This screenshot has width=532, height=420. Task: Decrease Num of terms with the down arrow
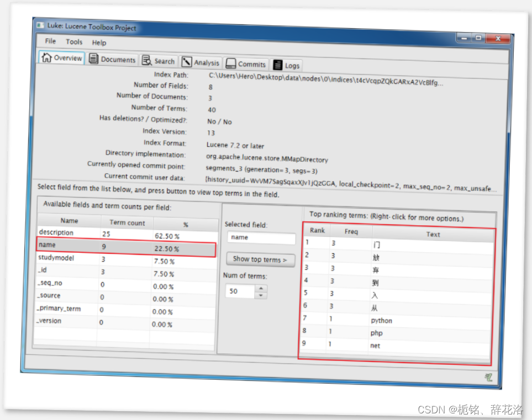pos(261,296)
